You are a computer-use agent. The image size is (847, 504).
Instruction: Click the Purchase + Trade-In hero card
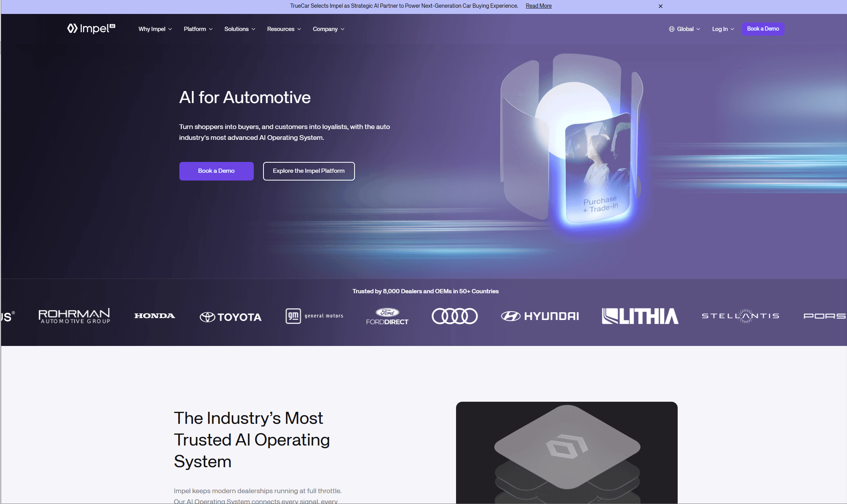tap(599, 169)
